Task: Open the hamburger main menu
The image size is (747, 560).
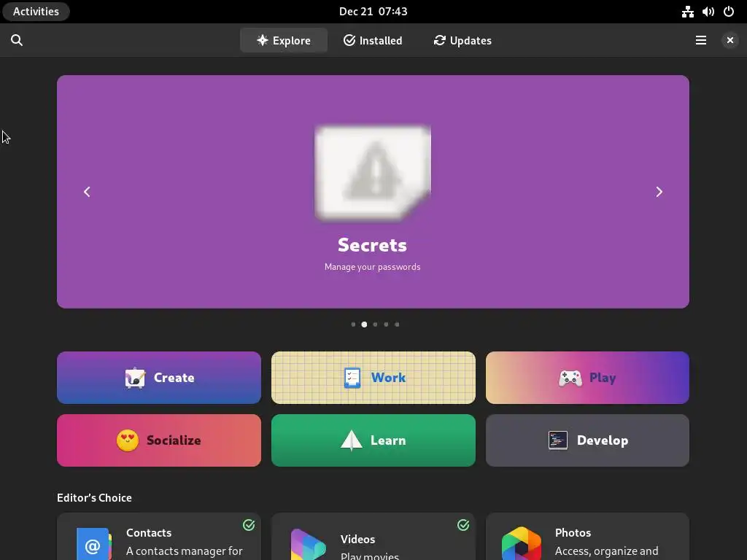Action: click(x=701, y=41)
